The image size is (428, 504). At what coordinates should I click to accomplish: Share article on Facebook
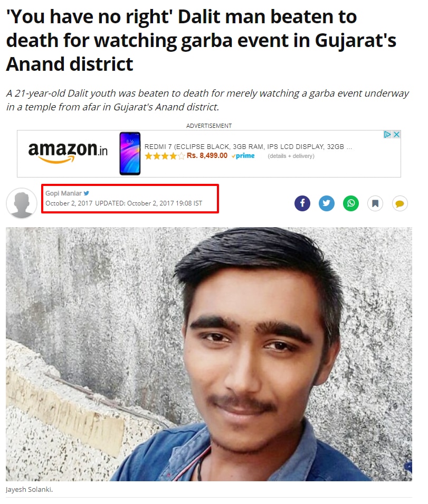(x=302, y=203)
